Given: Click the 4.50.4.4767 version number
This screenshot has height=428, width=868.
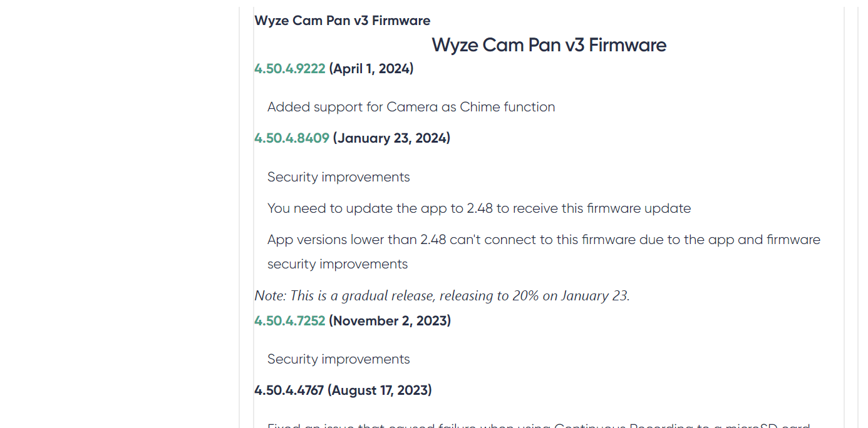Looking at the screenshot, I should click(289, 390).
